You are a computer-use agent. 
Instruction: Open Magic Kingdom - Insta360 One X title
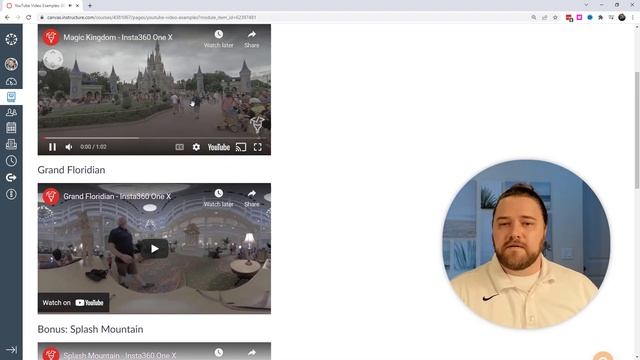coord(118,37)
